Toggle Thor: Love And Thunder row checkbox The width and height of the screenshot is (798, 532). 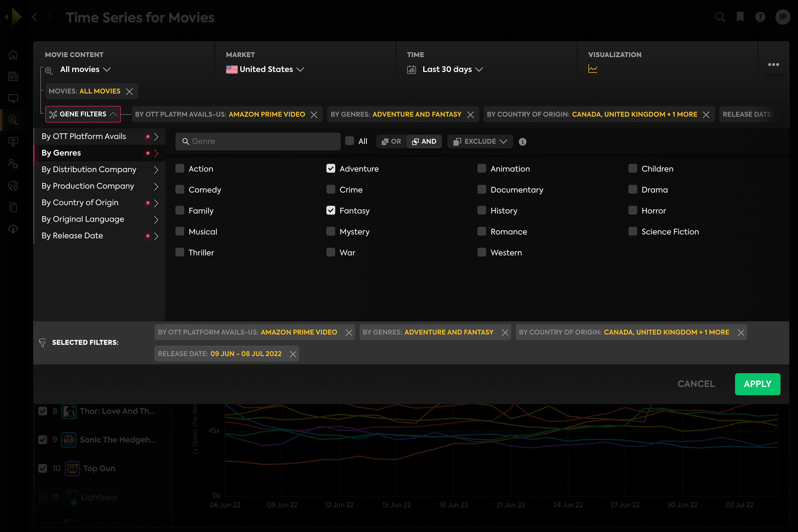click(x=43, y=411)
